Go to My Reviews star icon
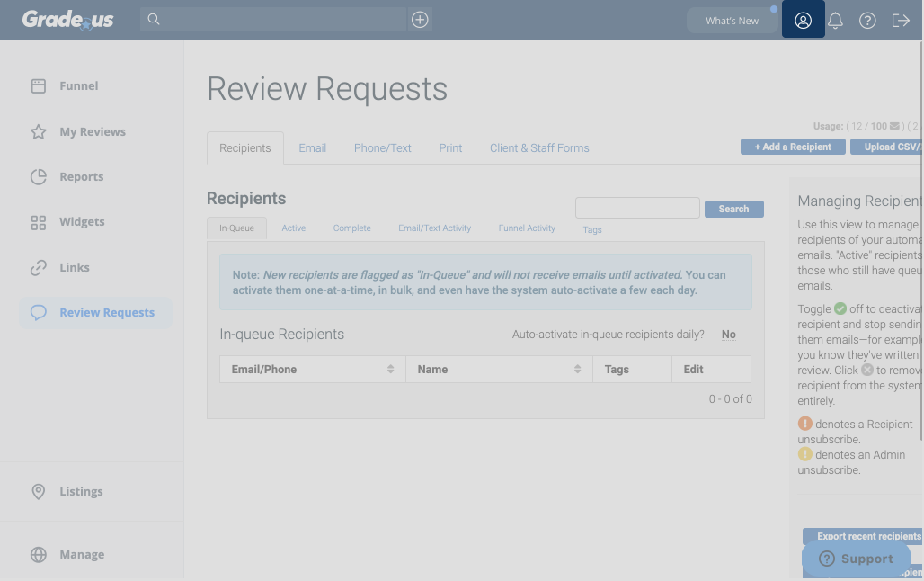Viewport: 924px width, 581px height. point(39,132)
